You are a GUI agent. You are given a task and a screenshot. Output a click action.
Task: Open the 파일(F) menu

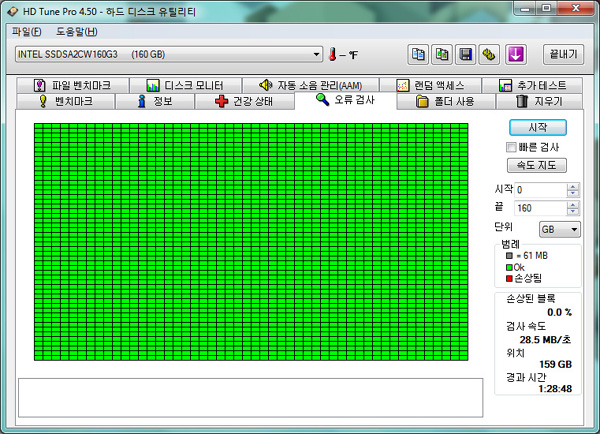pos(26,31)
